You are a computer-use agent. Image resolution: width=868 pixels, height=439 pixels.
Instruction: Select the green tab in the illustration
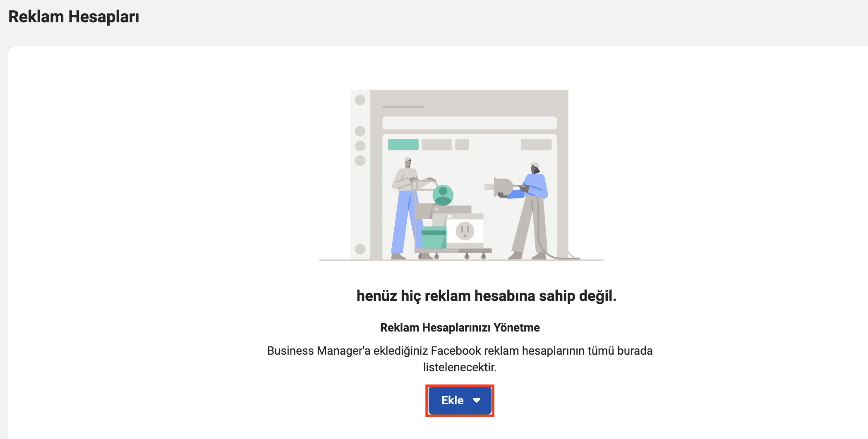point(403,145)
